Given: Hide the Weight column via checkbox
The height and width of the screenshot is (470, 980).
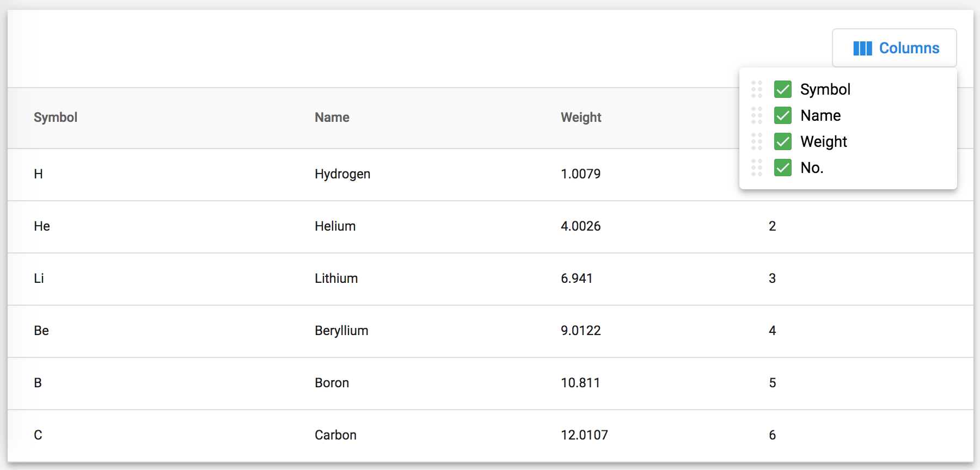Looking at the screenshot, I should click(x=783, y=141).
